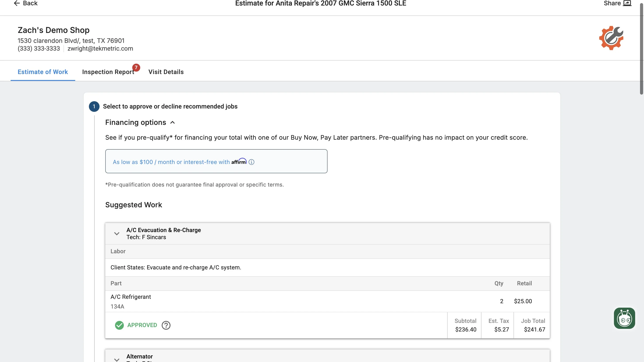Click the shop gear-wrench logo
The image size is (644, 362).
pyautogui.click(x=611, y=38)
